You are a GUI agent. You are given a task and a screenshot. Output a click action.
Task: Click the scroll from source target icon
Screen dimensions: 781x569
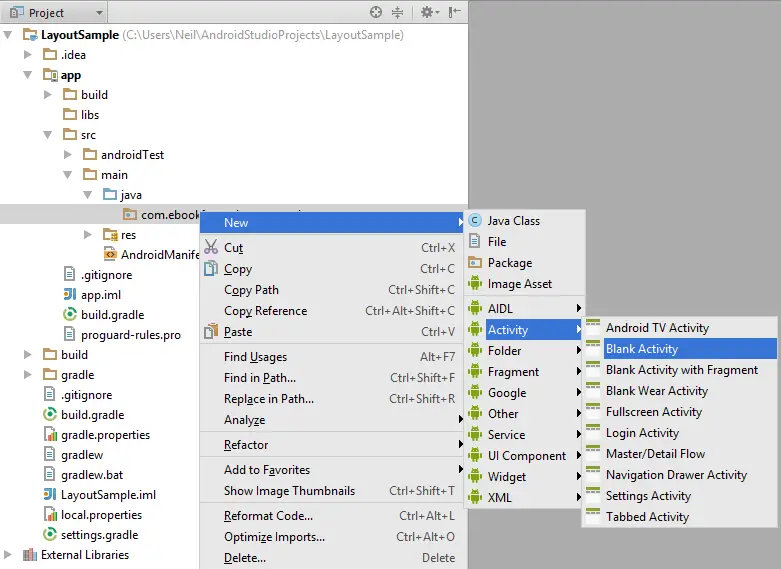[x=376, y=13]
